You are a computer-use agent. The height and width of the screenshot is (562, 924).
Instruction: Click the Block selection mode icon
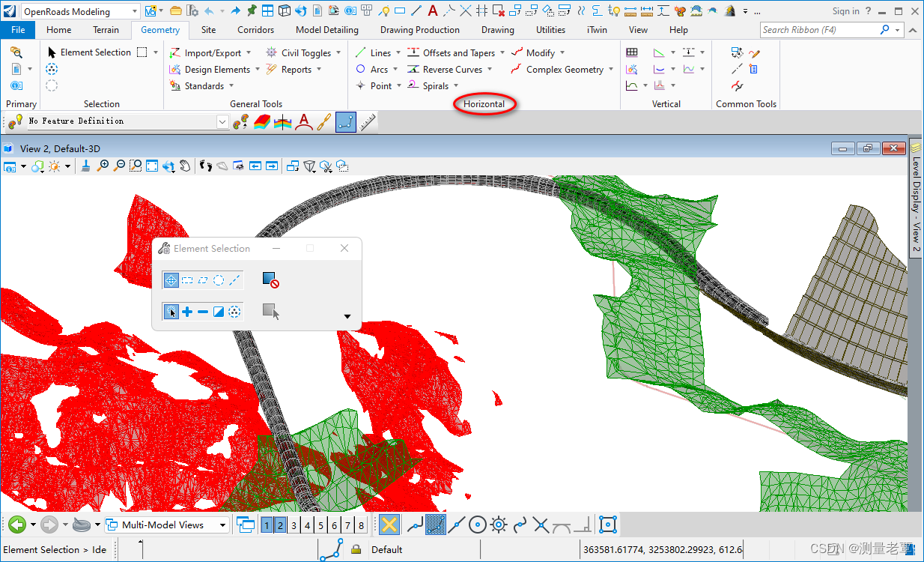point(187,280)
